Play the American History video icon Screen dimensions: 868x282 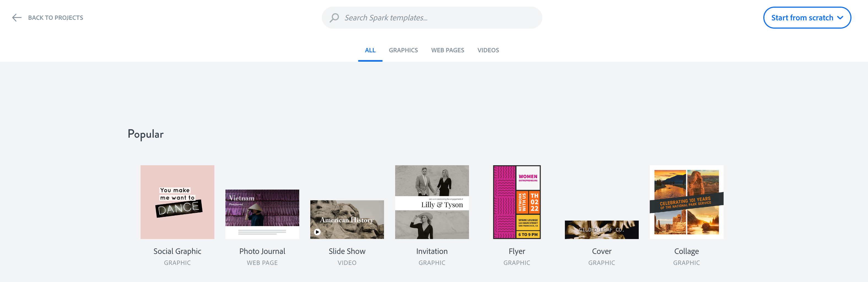(x=317, y=232)
